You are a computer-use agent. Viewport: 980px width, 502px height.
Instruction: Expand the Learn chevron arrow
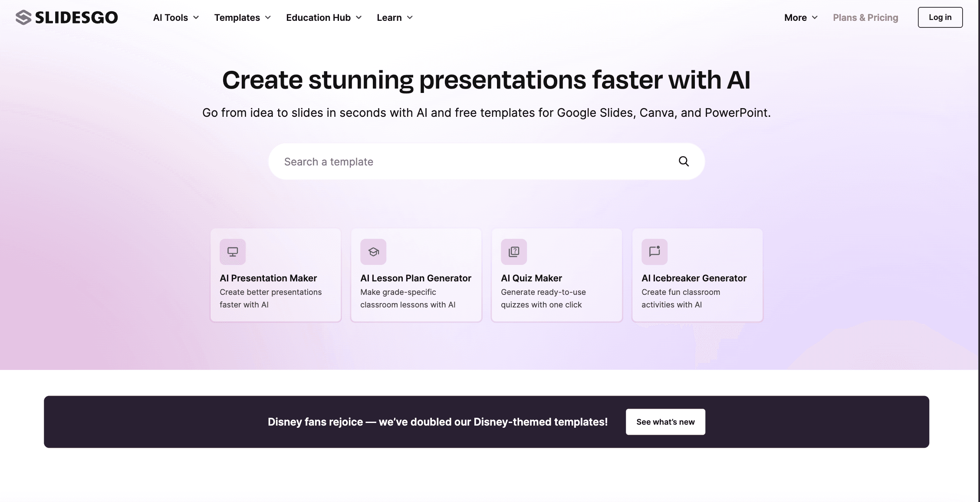(410, 18)
